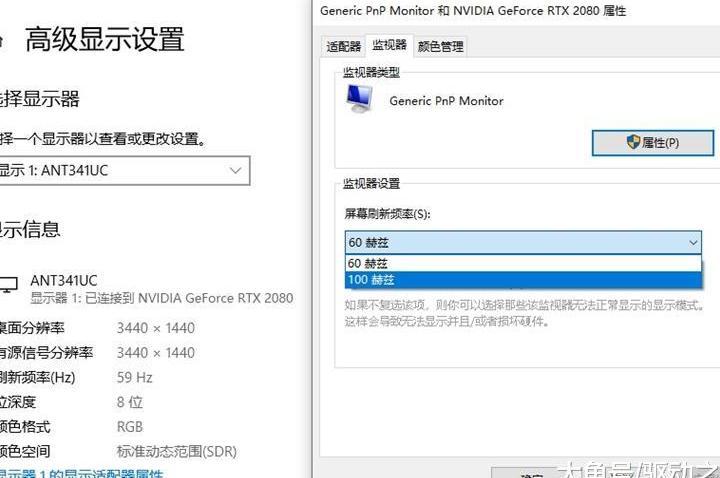
Task: Click the 高级显示设置 page title
Action: [105, 39]
